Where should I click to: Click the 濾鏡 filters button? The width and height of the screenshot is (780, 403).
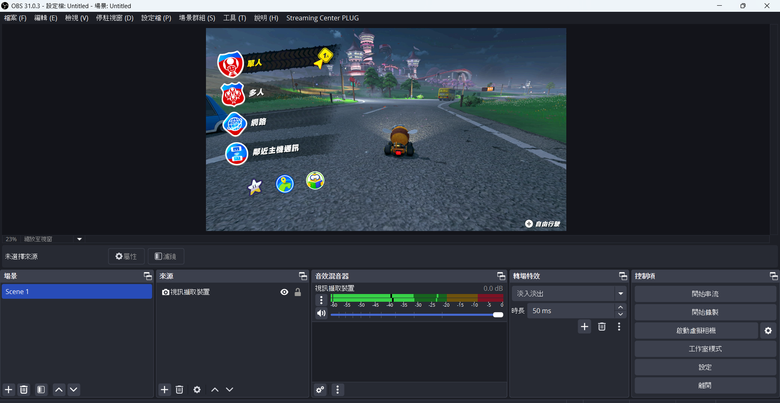pos(166,256)
